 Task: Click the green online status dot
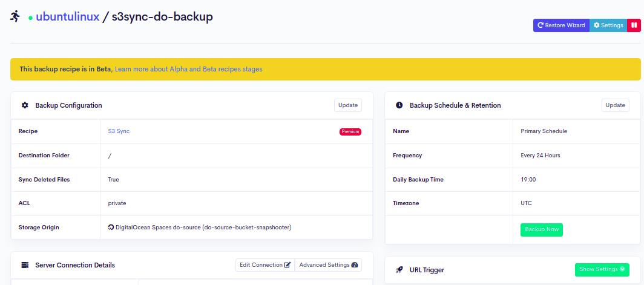(30, 18)
